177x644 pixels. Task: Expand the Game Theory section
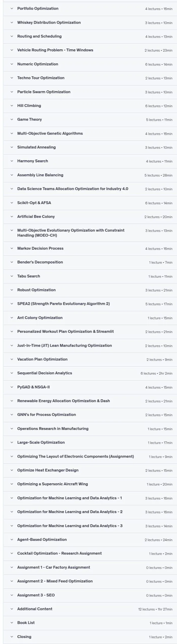click(x=90, y=119)
